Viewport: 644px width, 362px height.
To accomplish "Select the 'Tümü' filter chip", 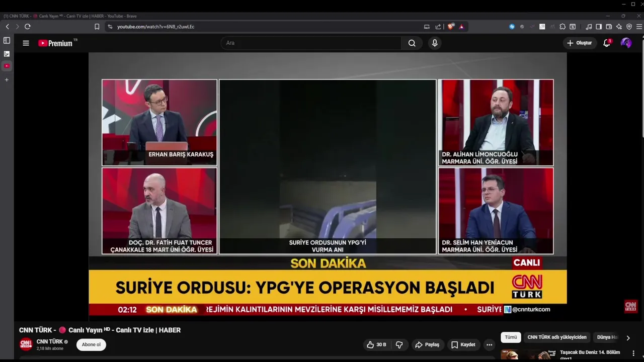I will click(511, 337).
